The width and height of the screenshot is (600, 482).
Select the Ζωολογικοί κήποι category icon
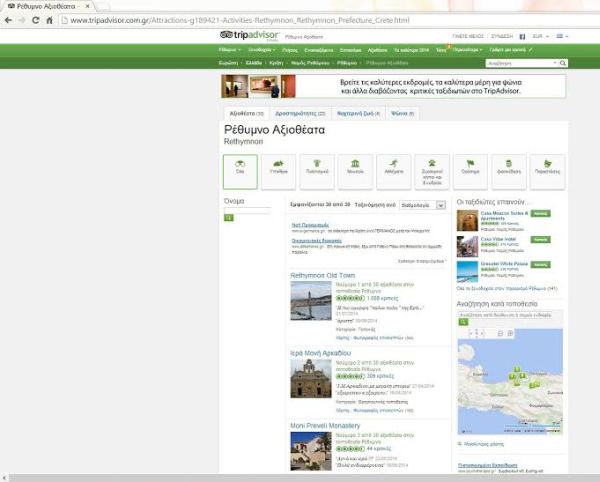pos(432,172)
